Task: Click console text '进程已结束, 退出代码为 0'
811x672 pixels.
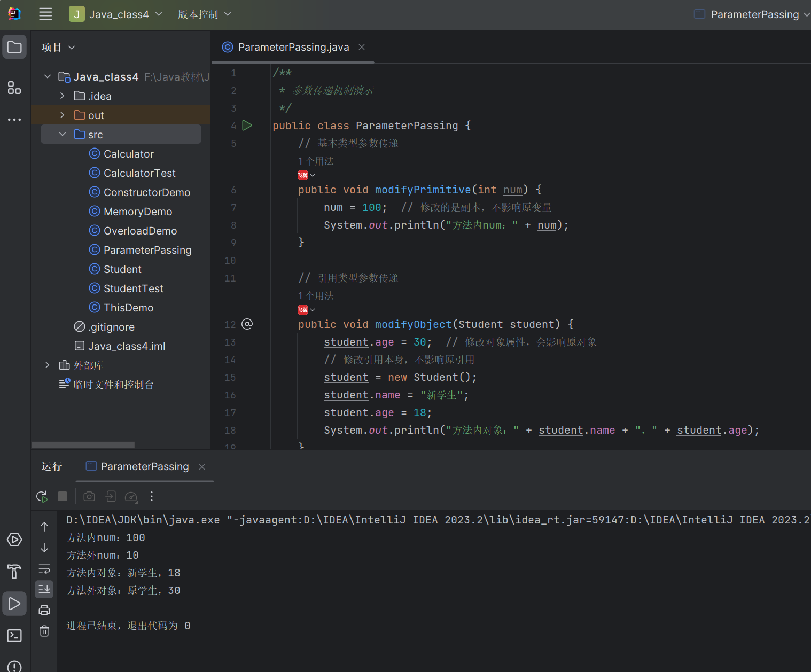Action: click(x=128, y=626)
